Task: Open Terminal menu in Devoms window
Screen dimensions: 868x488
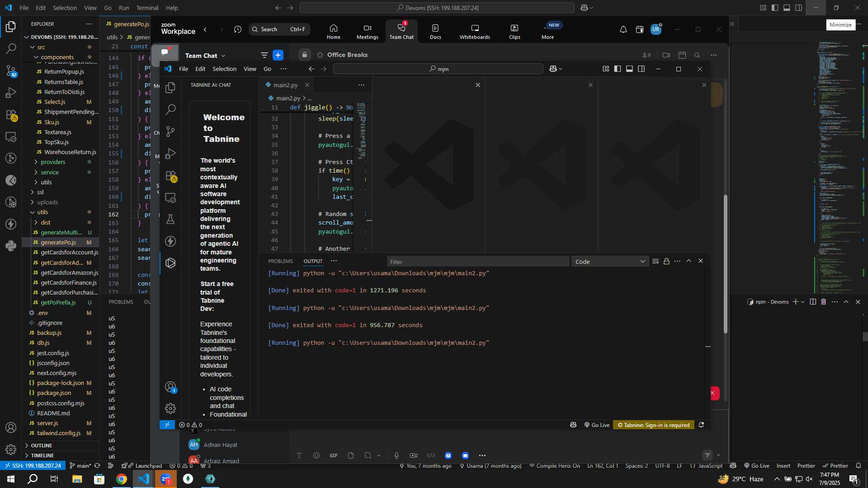Action: coord(147,8)
